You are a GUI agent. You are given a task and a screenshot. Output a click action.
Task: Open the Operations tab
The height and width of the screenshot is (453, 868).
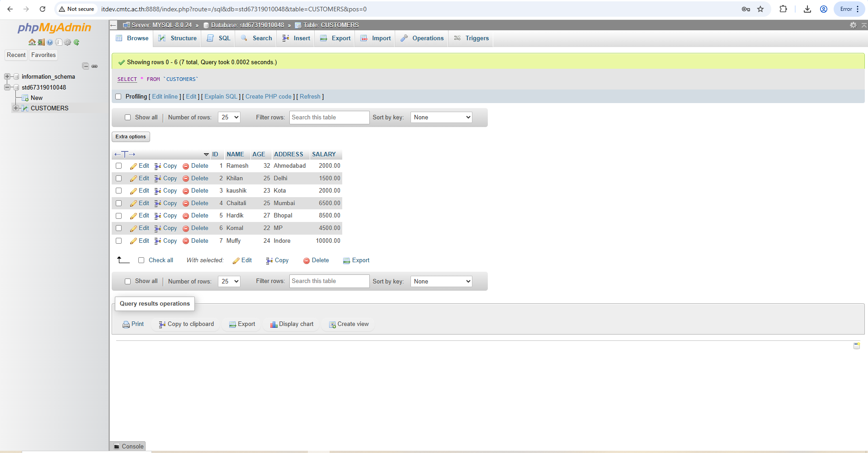coord(422,38)
